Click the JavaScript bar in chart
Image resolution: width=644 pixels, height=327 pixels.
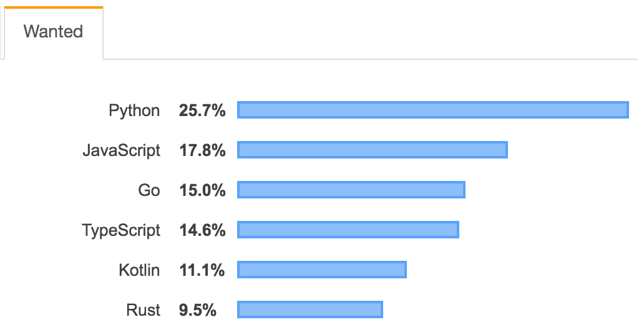tap(372, 150)
